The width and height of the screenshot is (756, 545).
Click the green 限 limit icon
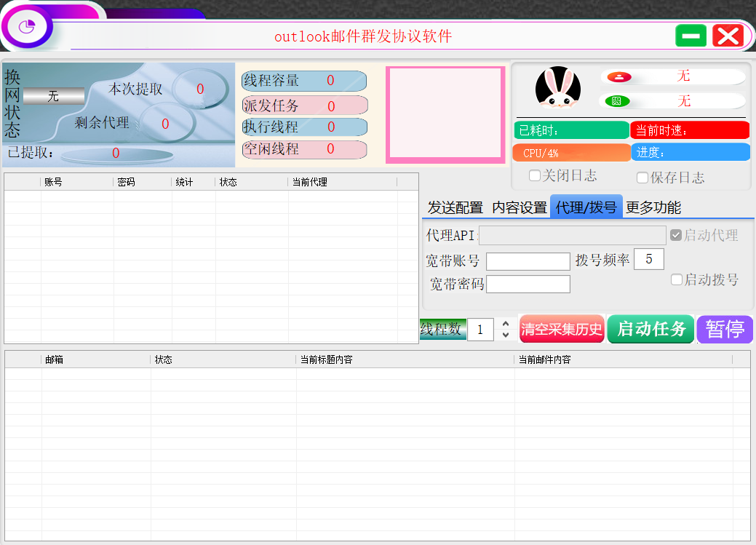pos(617,101)
